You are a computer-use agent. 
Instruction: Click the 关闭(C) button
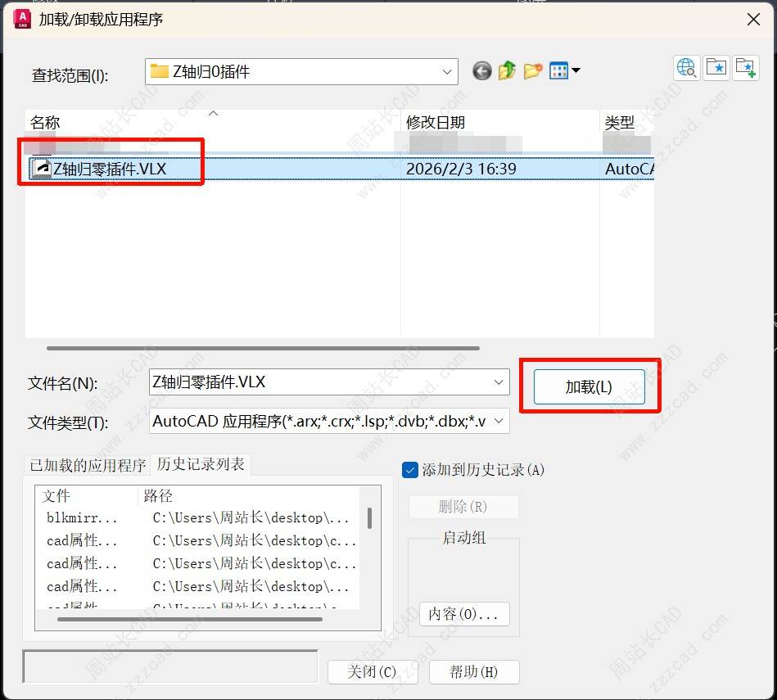(372, 672)
